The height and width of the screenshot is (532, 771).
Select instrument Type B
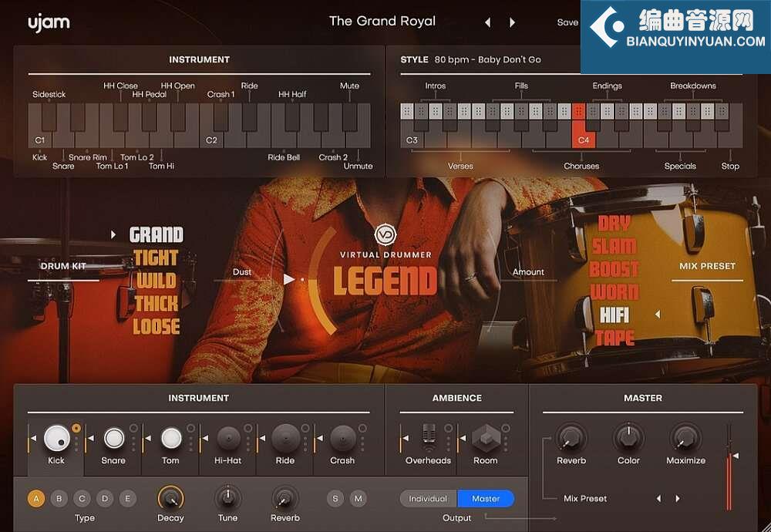[59, 499]
